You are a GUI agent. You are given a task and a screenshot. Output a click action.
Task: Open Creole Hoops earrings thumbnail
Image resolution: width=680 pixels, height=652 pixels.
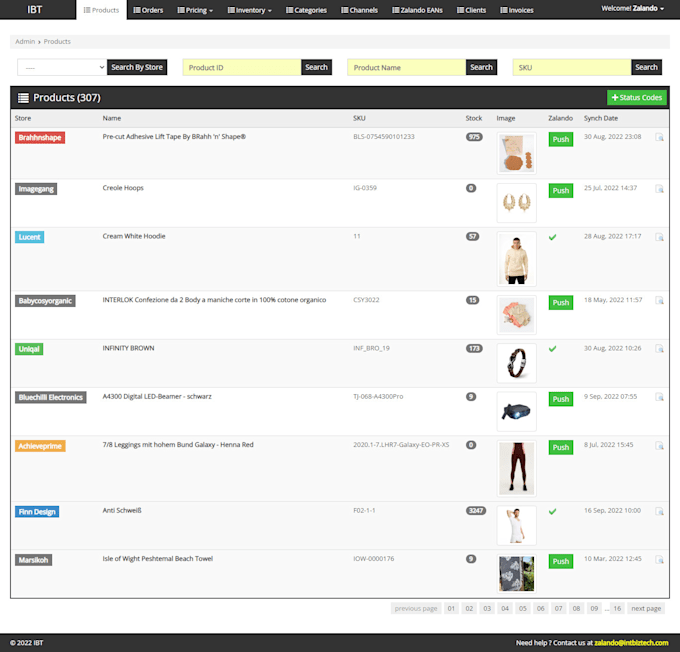(517, 203)
